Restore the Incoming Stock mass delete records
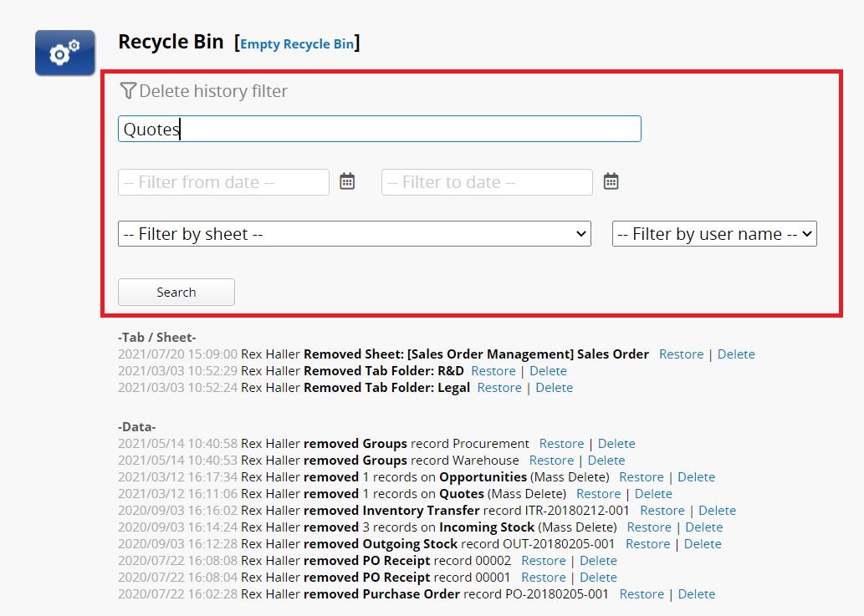Viewport: 864px width, 616px height. click(648, 527)
